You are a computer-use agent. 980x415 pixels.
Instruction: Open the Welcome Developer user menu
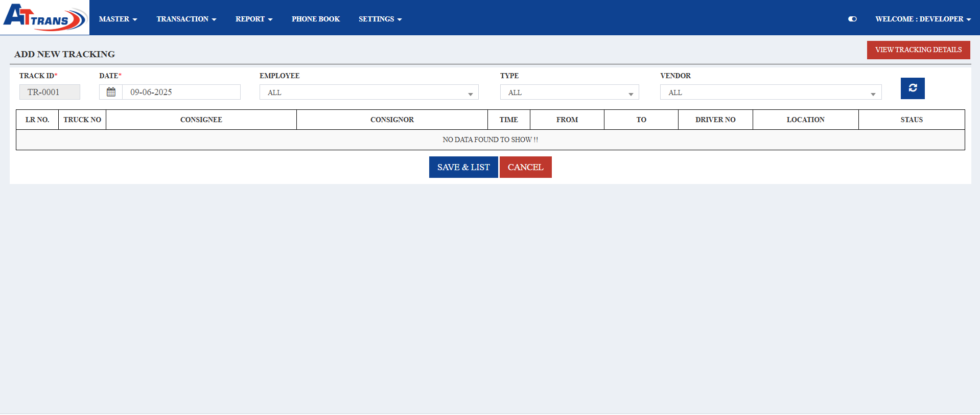point(922,19)
